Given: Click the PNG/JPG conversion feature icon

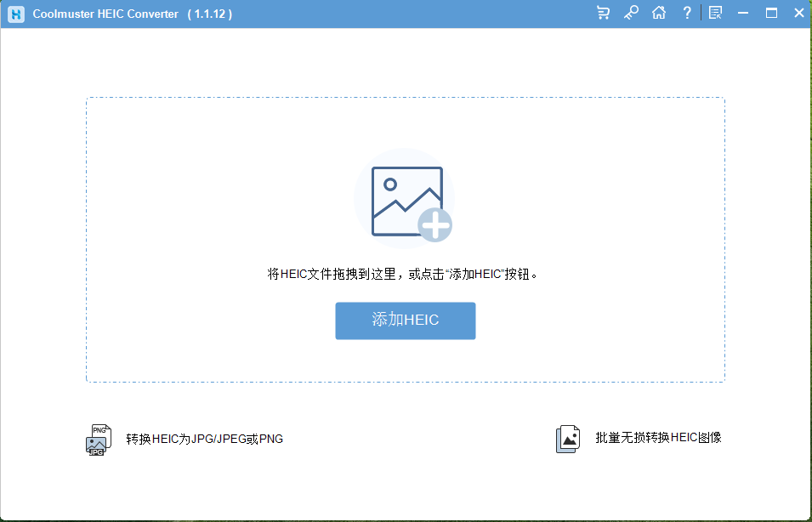Looking at the screenshot, I should (x=99, y=440).
